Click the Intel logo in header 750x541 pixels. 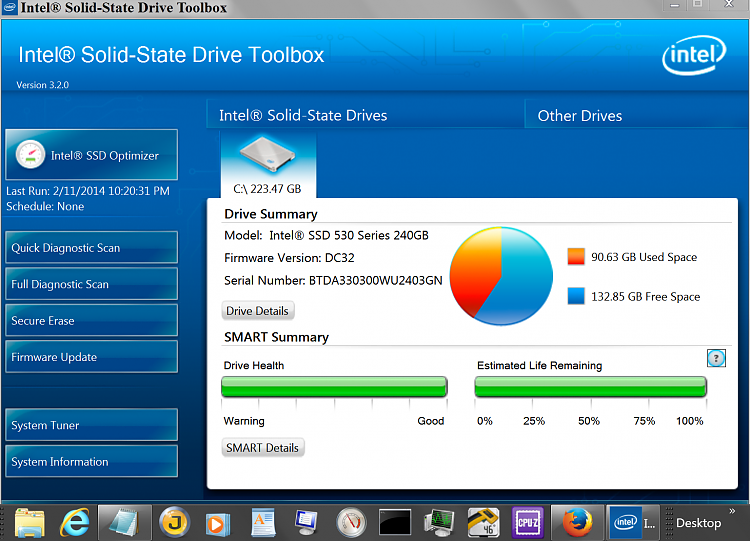point(694,55)
